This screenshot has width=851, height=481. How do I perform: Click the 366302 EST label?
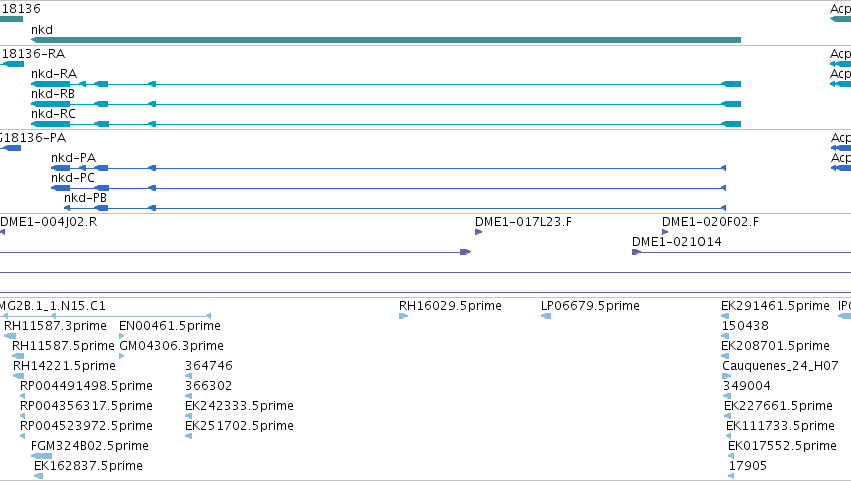coord(209,386)
